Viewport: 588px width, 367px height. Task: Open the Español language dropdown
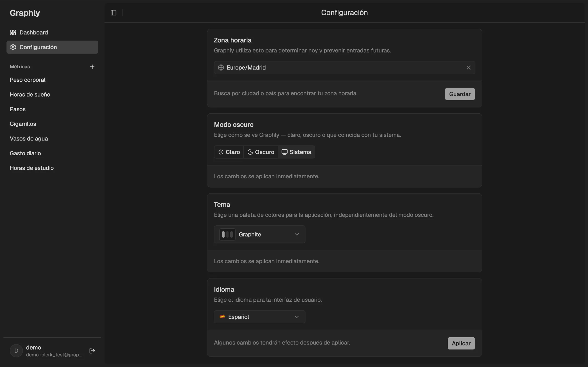pos(259,317)
